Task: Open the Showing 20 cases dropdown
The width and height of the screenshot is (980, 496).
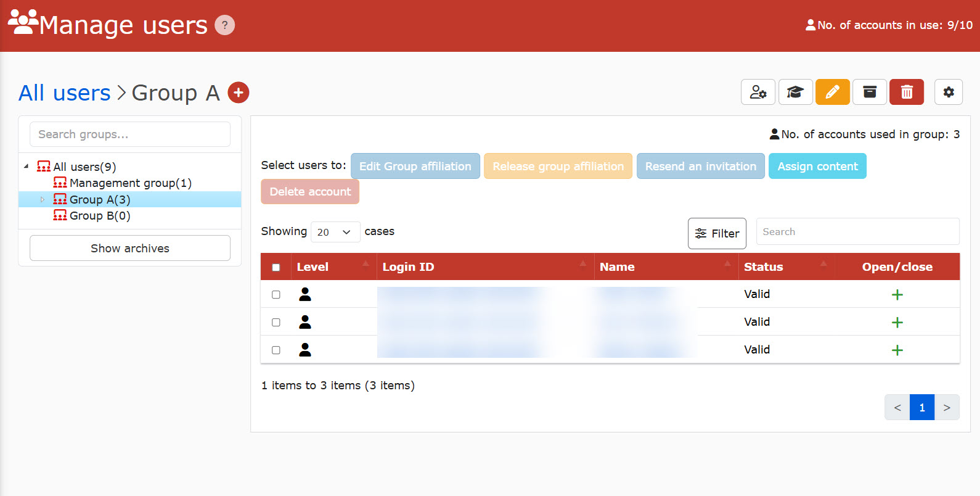Action: pyautogui.click(x=335, y=232)
